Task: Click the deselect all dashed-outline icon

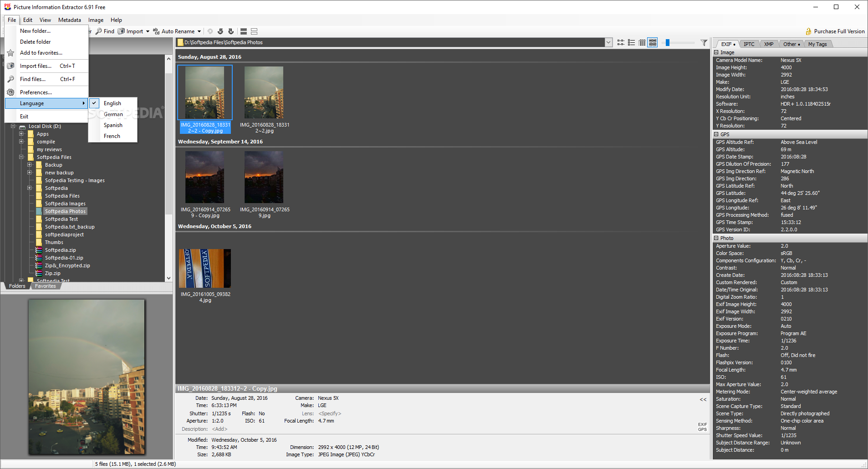Action: click(x=254, y=31)
